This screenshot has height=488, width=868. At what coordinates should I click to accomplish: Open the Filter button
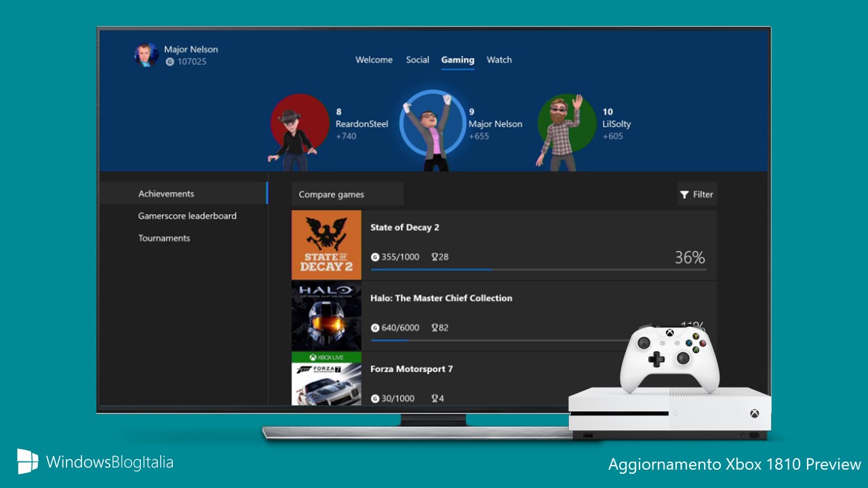(x=696, y=194)
